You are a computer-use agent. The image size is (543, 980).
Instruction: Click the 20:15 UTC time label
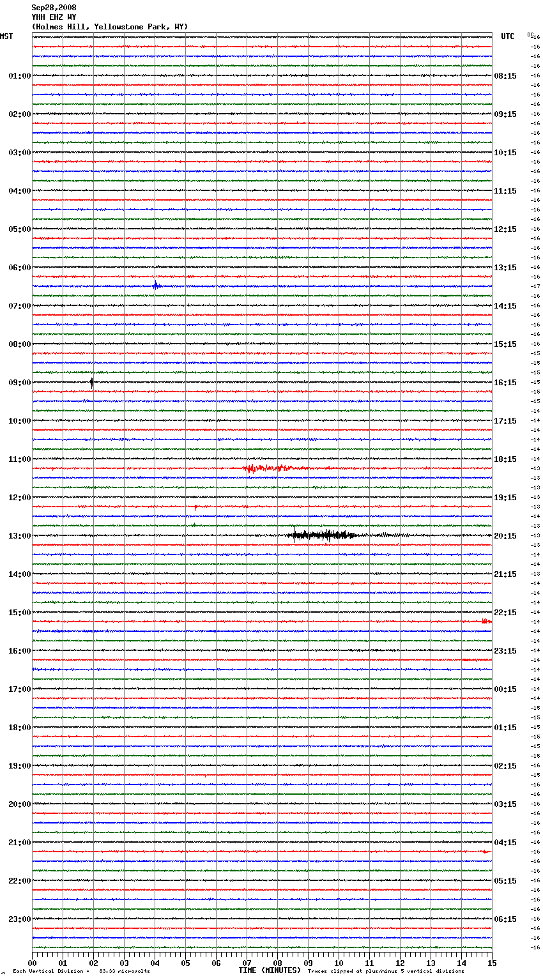(x=505, y=536)
